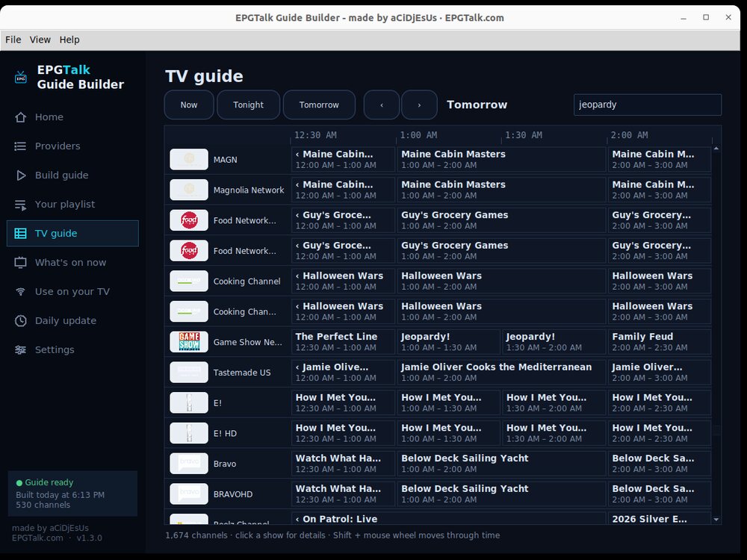Select the Game Show Ne... channel name
The image size is (747, 560).
tap(248, 342)
